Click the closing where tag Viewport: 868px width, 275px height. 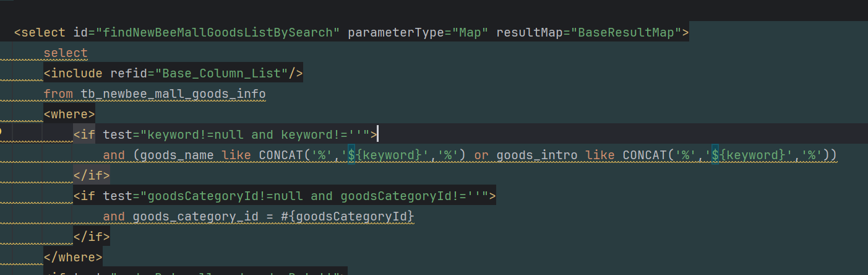tap(73, 257)
